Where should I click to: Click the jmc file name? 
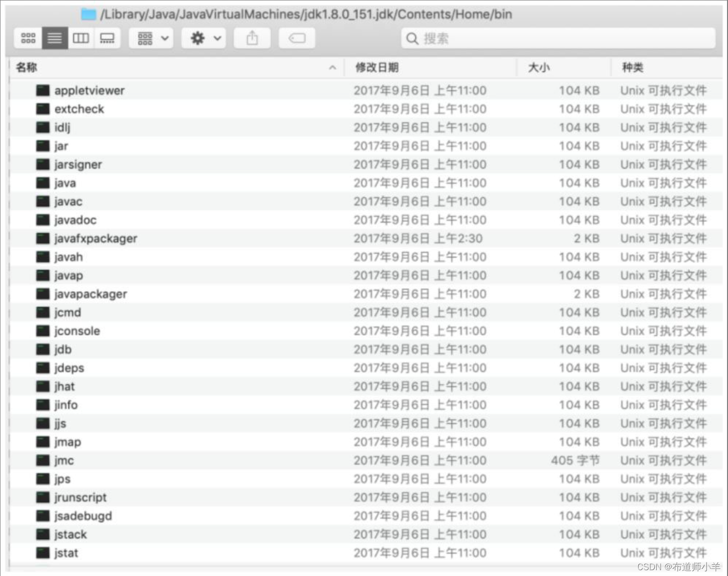click(64, 460)
